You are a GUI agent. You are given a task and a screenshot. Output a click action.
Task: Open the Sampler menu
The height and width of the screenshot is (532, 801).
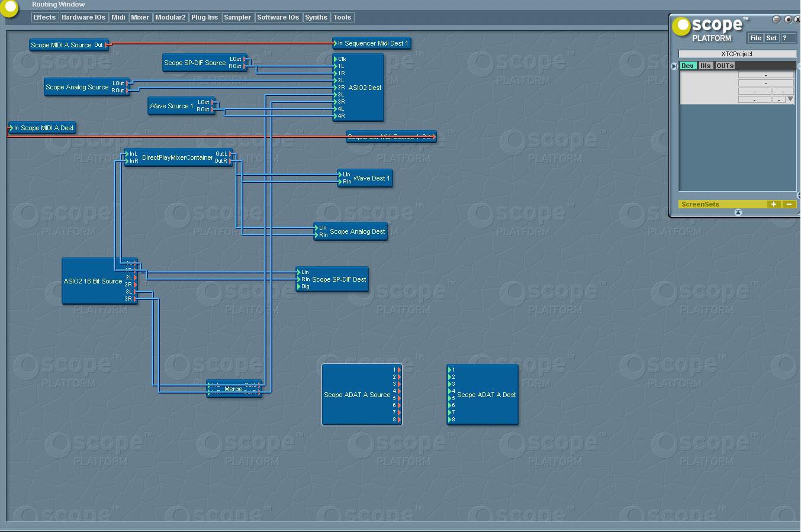tap(237, 17)
